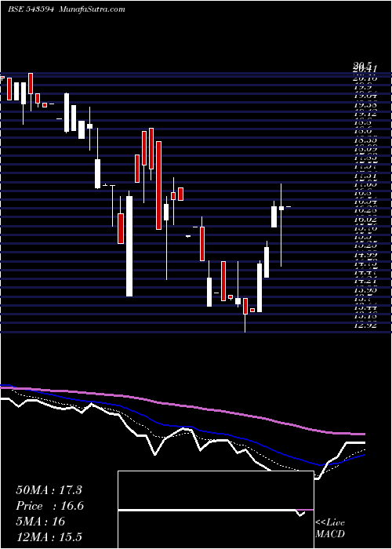Click the BSE 543594 ticker label
392x549 pixels.
[31, 9]
